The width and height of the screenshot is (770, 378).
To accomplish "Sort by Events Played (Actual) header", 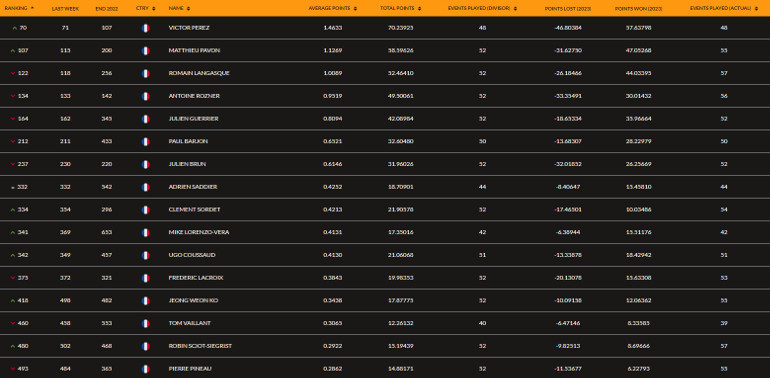I will (x=724, y=8).
